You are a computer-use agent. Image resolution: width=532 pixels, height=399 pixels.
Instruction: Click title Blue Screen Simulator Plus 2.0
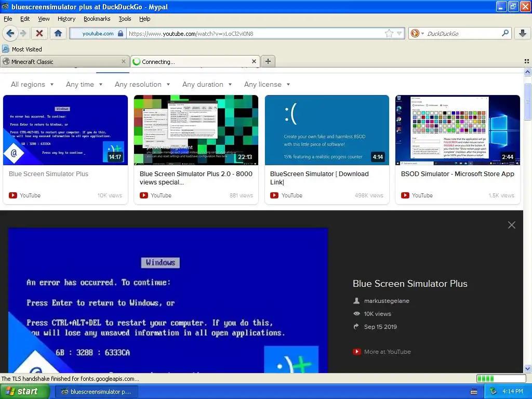[x=196, y=178]
